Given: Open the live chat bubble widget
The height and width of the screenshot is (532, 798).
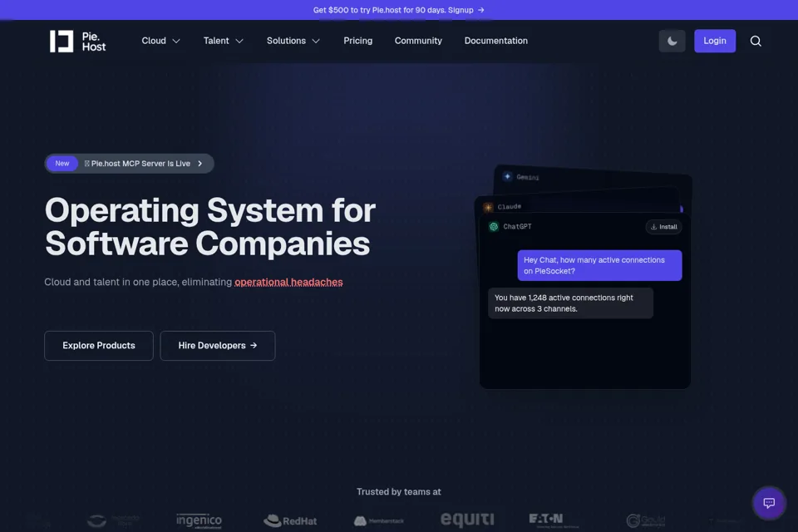Looking at the screenshot, I should pos(768,503).
